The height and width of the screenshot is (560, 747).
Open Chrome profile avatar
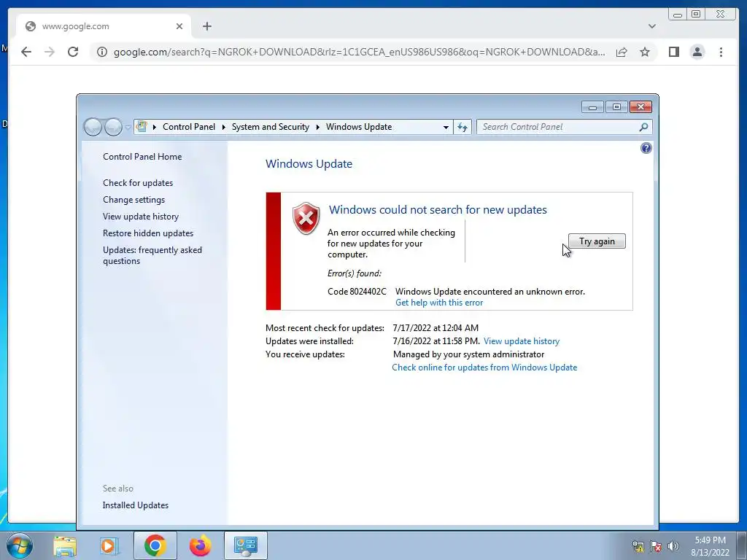[697, 52]
